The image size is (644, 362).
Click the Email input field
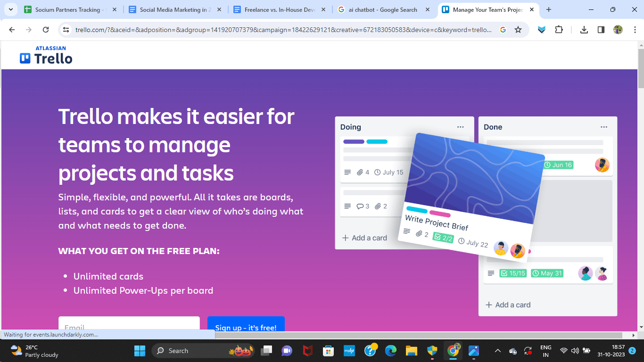[x=129, y=324]
